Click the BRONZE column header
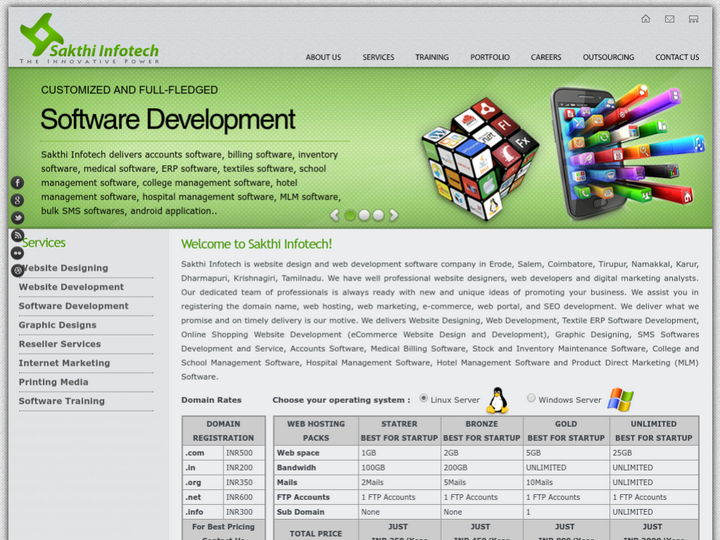This screenshot has height=540, width=720. [x=482, y=431]
